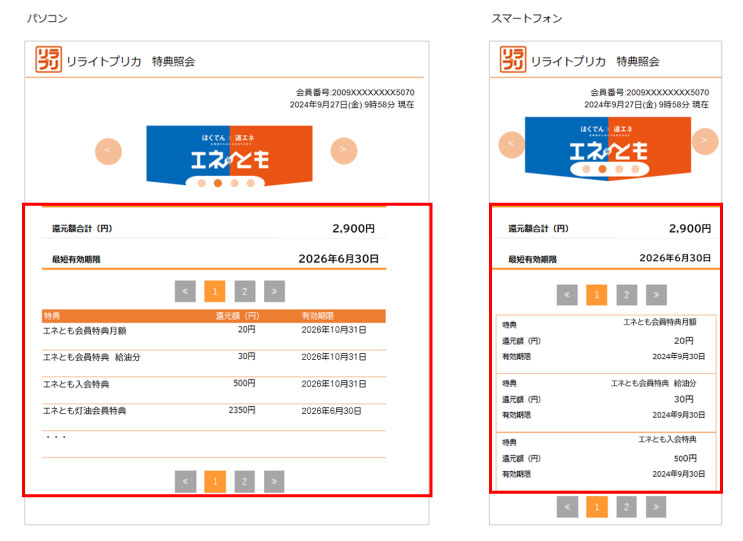Viewport: 743px width, 541px height.
Task: Click the パソコン heading label
Action: coord(47,18)
